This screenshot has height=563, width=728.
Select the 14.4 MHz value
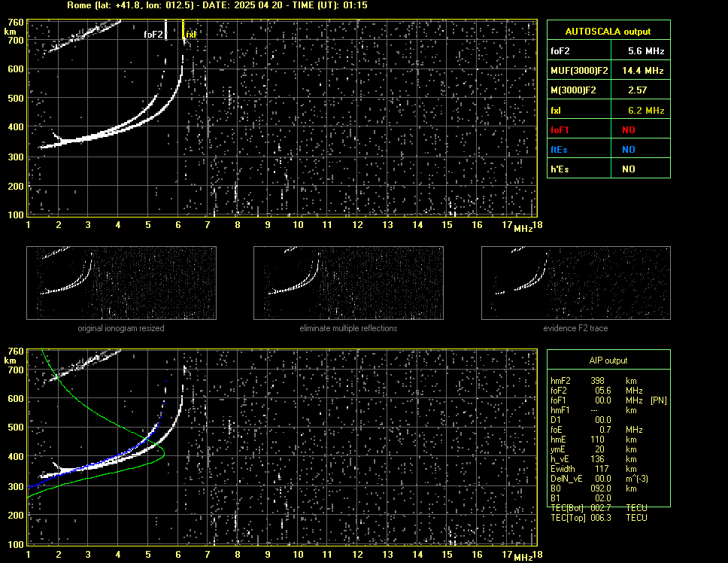(642, 71)
